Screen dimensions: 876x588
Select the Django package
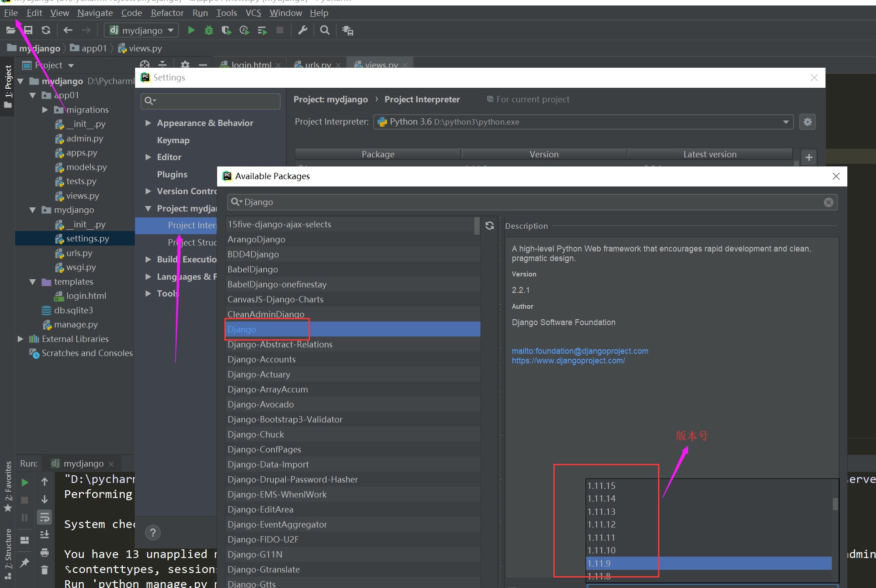pos(353,329)
